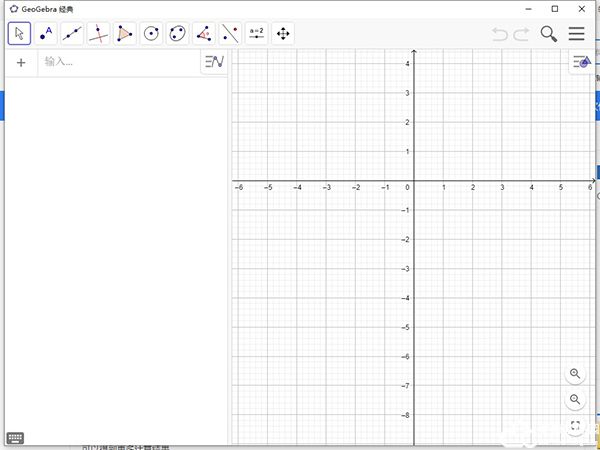Click the plus button in algebra view
The image size is (600, 450).
click(x=21, y=63)
